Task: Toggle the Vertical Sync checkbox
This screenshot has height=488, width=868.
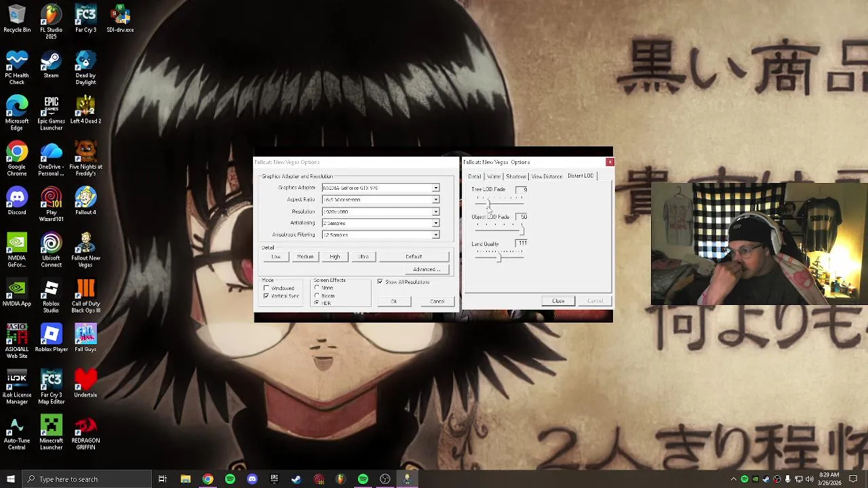Action: coord(267,296)
